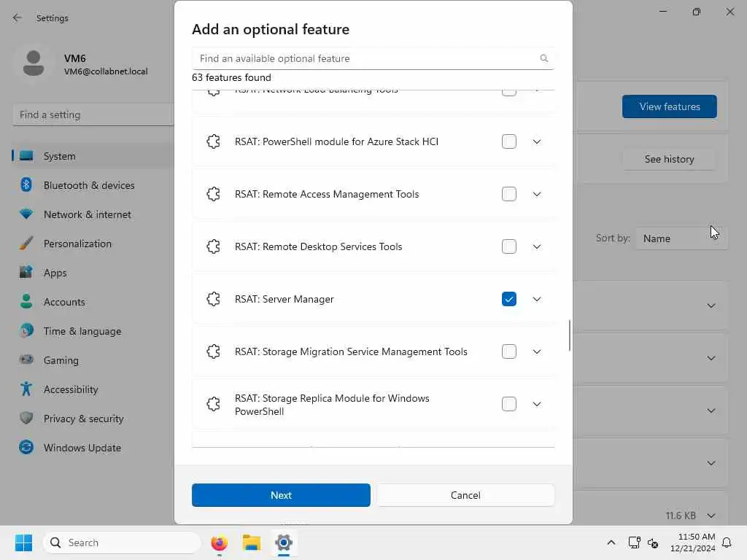Screen dimensions: 747x560
Task: Click the Settings back arrow
Action: tap(18, 18)
